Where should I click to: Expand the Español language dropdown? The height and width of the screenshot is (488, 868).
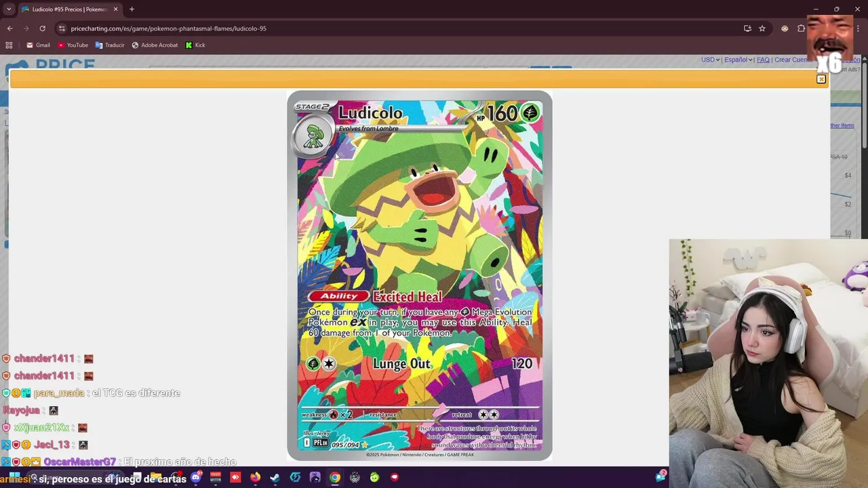pos(738,60)
